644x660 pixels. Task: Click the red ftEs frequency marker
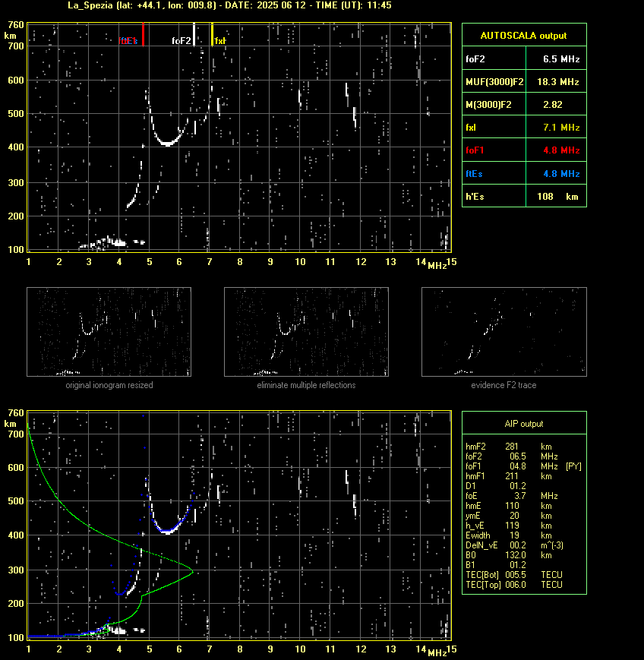[143, 34]
